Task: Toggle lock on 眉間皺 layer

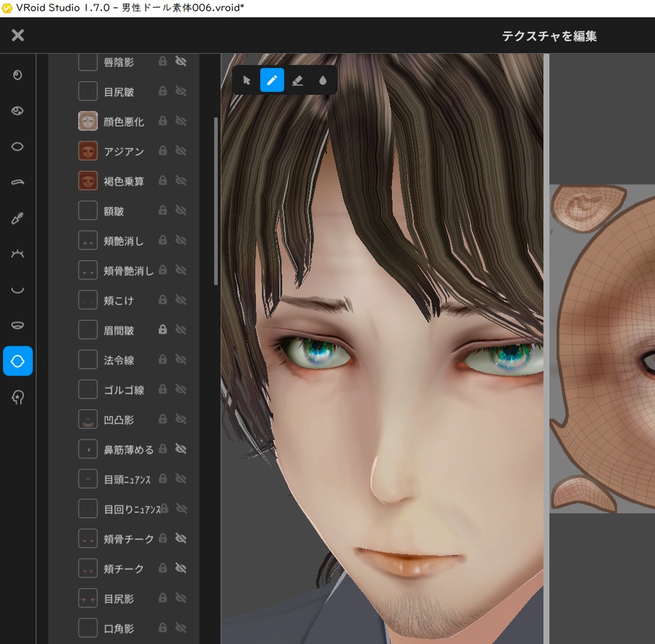Action: [x=163, y=329]
